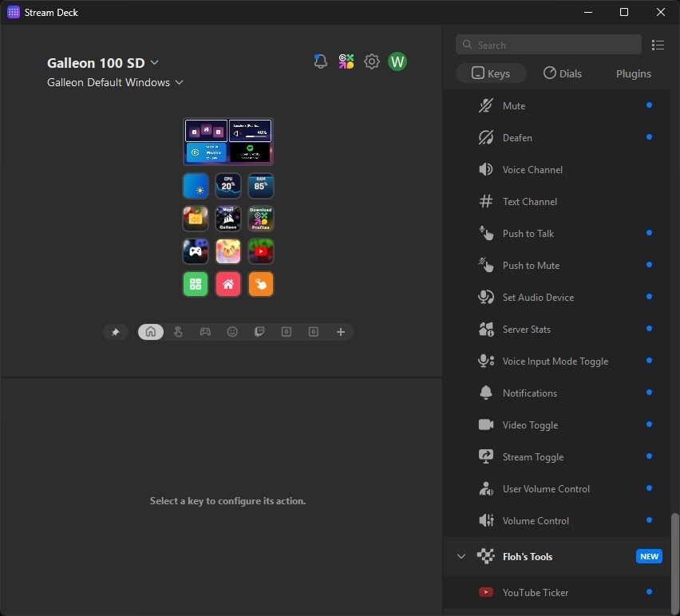Select the touch strip widgets thumbnail
This screenshot has height=616, width=680.
[228, 142]
